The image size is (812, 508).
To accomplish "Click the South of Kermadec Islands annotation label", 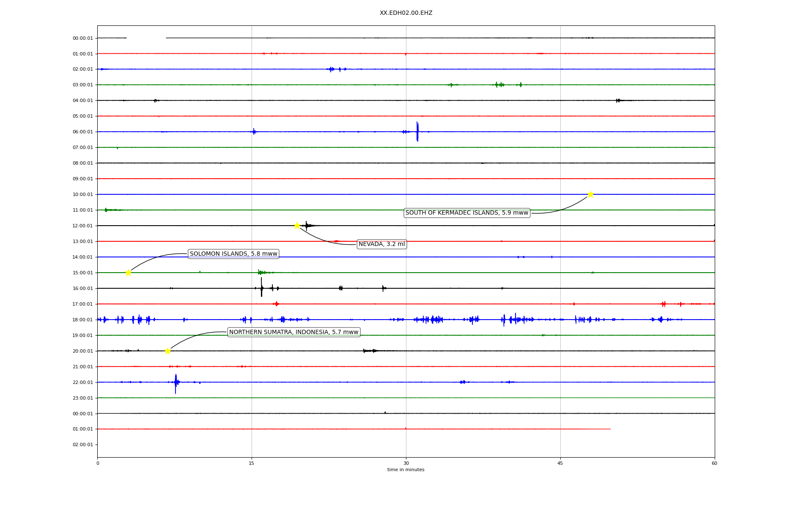I will (x=466, y=213).
